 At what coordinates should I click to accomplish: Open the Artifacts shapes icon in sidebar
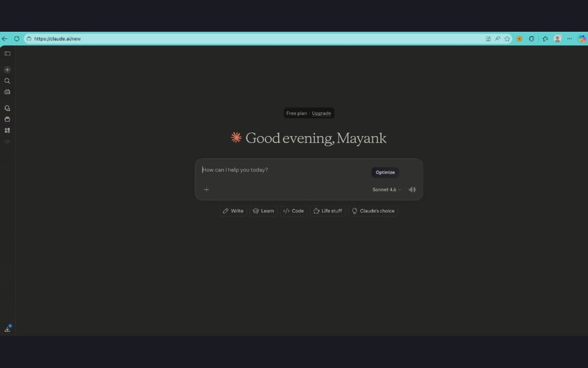pyautogui.click(x=7, y=131)
